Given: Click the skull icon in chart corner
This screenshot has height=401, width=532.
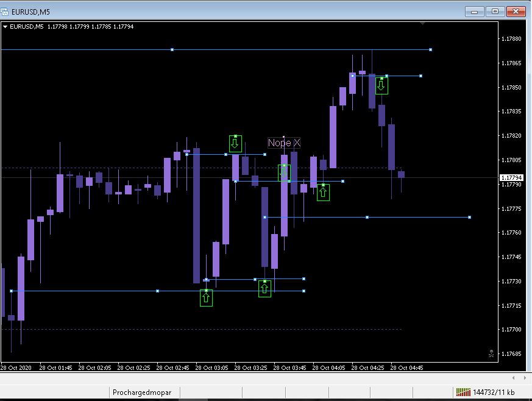Looking at the screenshot, I should click(x=491, y=353).
